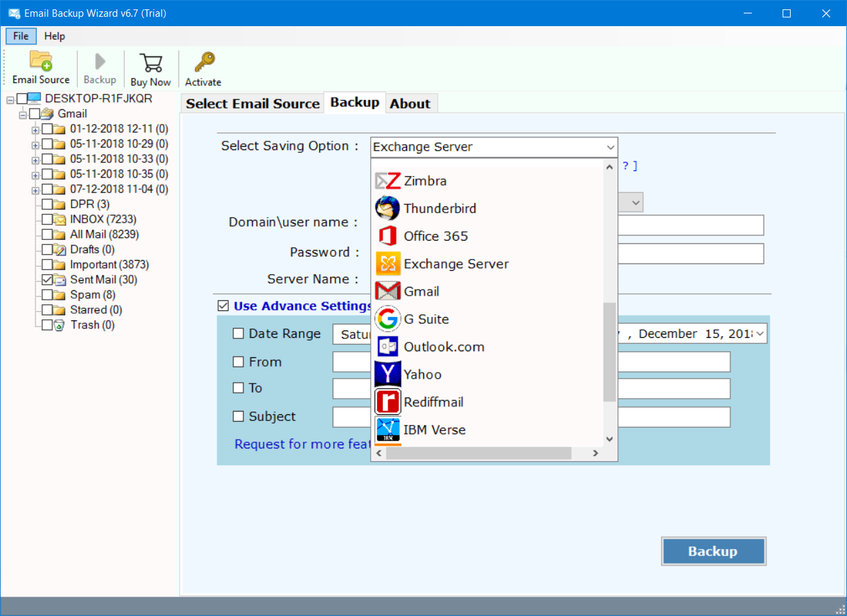This screenshot has height=616, width=847.
Task: Click the Password input field
Action: click(691, 253)
